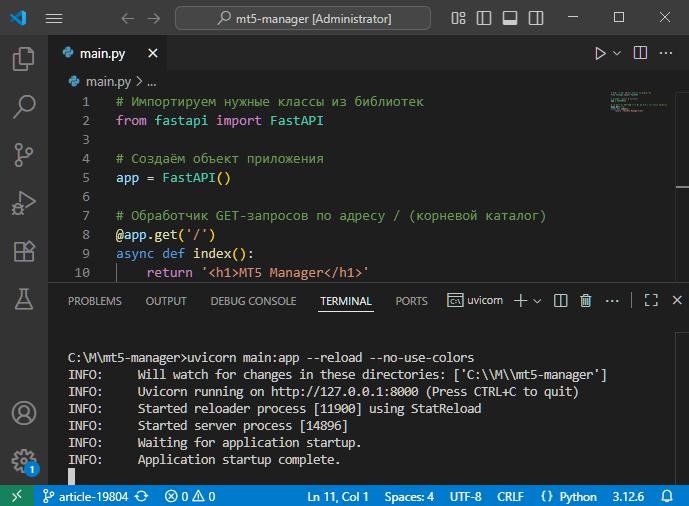Expand the Run Python file dropdown arrow
Screen dimensions: 689x506
[x=617, y=53]
